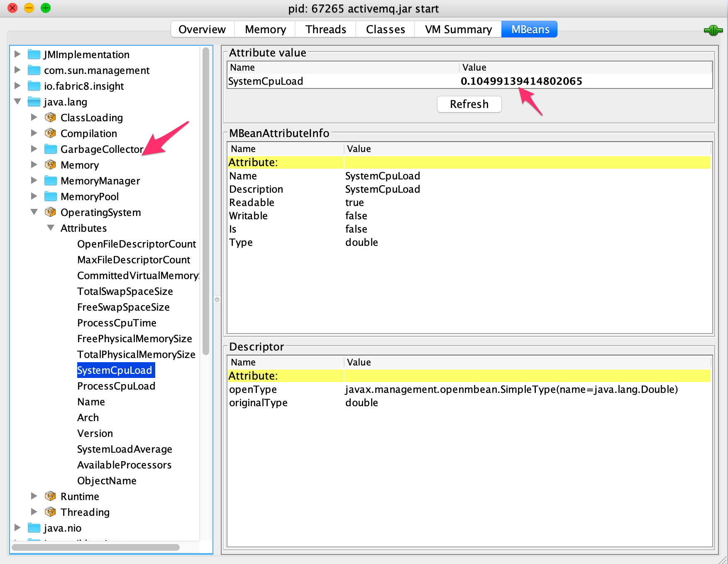Select the FreeSwapSpaceSize attribute

click(123, 307)
